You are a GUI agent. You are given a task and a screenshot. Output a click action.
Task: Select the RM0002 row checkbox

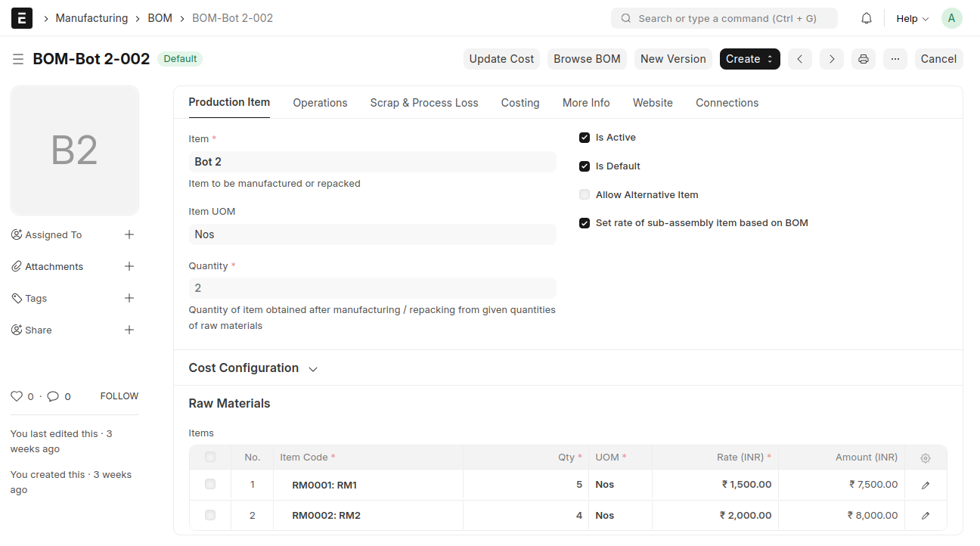pos(210,515)
